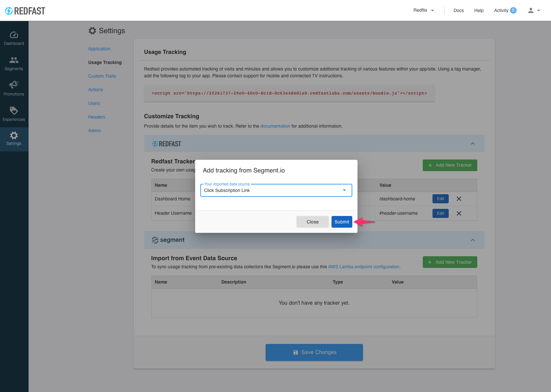This screenshot has width=551, height=392.
Task: Select the Usage Tracking settings tab
Action: [105, 62]
